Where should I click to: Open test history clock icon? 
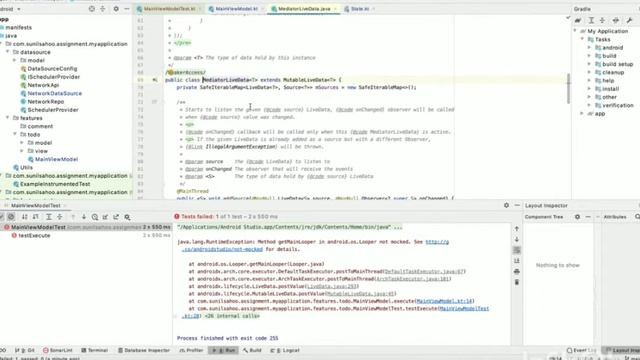click(95, 217)
